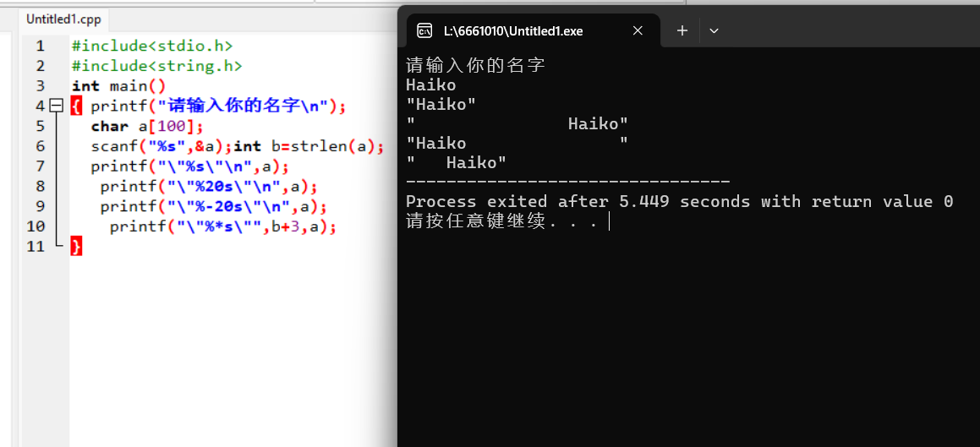
Task: Click the printf with %*s format
Action: tap(224, 226)
